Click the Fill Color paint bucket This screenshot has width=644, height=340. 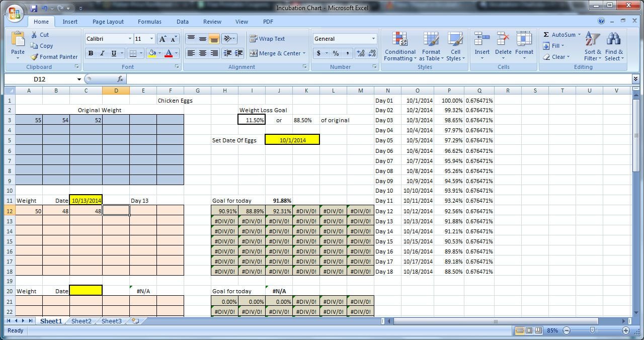152,53
